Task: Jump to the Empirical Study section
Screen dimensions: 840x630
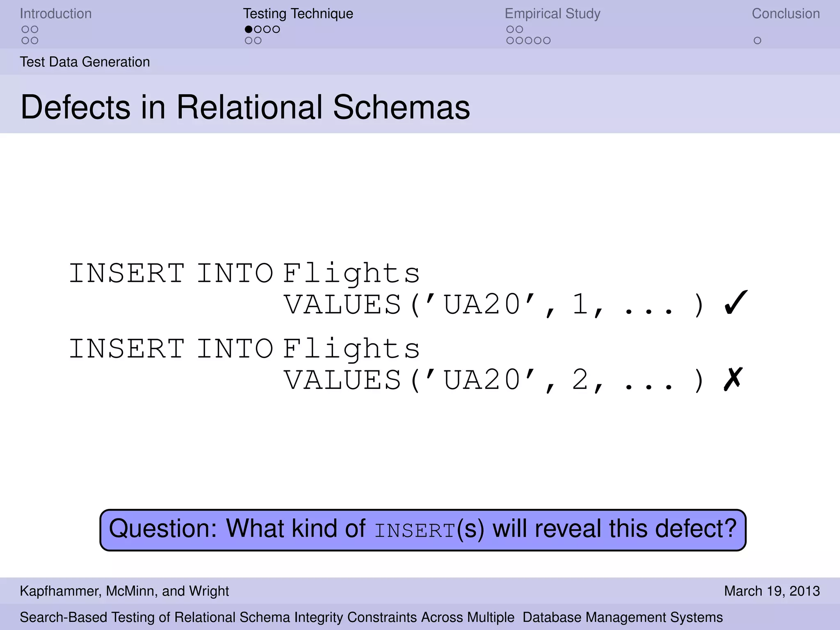Action: pos(552,14)
